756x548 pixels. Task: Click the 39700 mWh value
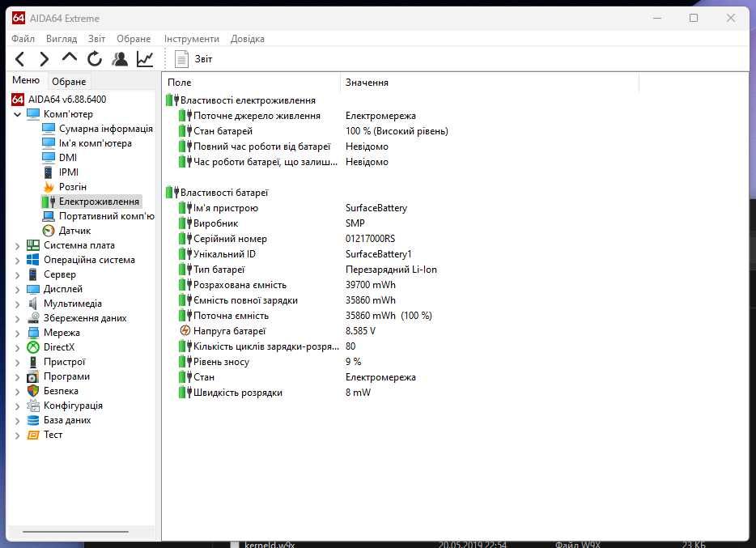click(370, 285)
